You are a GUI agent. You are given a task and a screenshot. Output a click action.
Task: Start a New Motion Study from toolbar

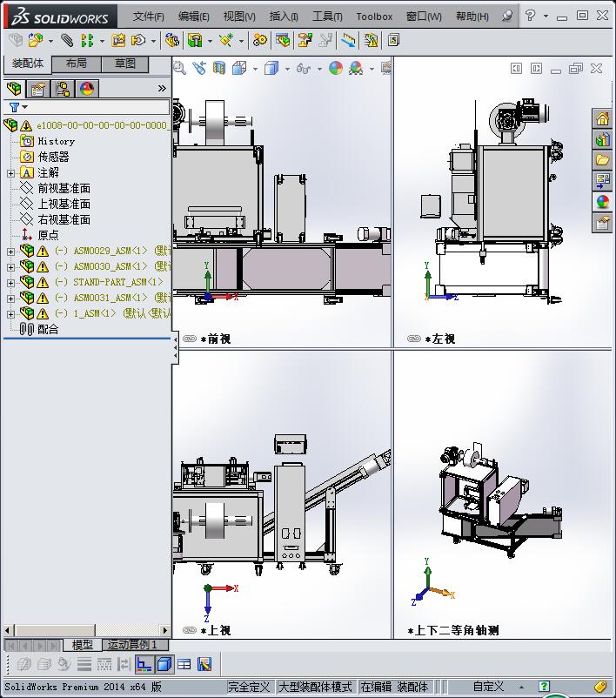(260, 41)
